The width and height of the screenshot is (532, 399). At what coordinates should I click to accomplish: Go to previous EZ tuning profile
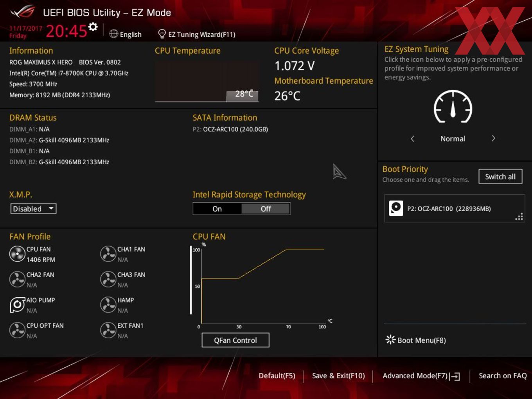coord(412,138)
